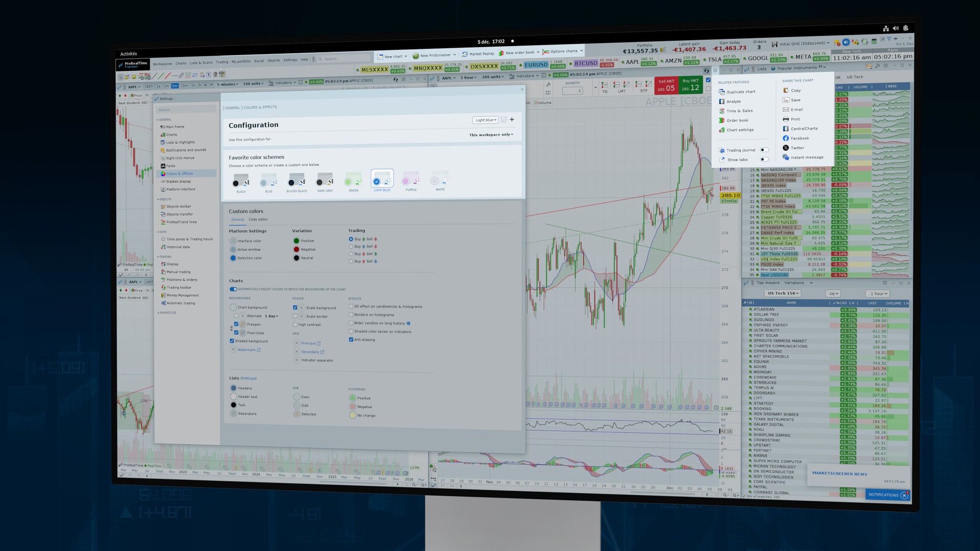
Task: Open the My portfolio menu
Action: coord(241,61)
